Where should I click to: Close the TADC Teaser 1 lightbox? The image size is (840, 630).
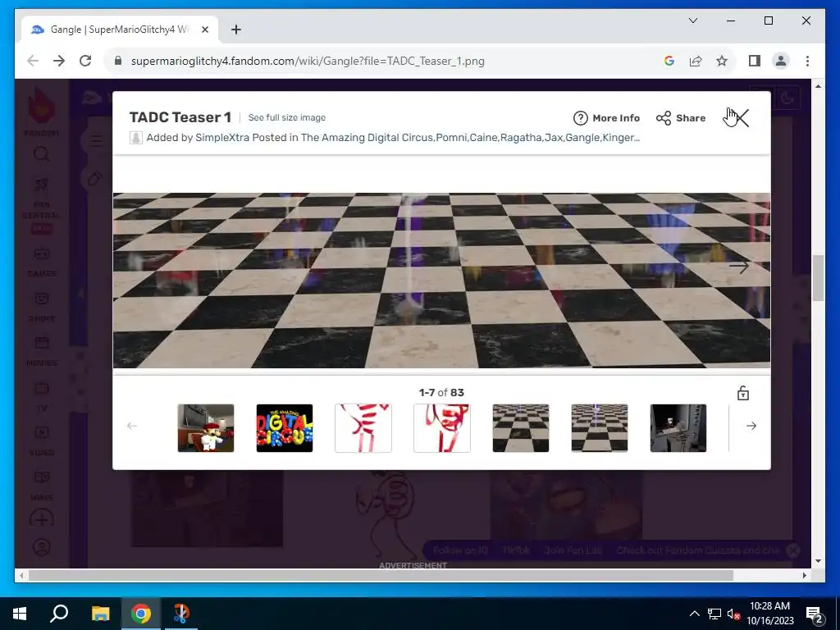click(x=741, y=117)
